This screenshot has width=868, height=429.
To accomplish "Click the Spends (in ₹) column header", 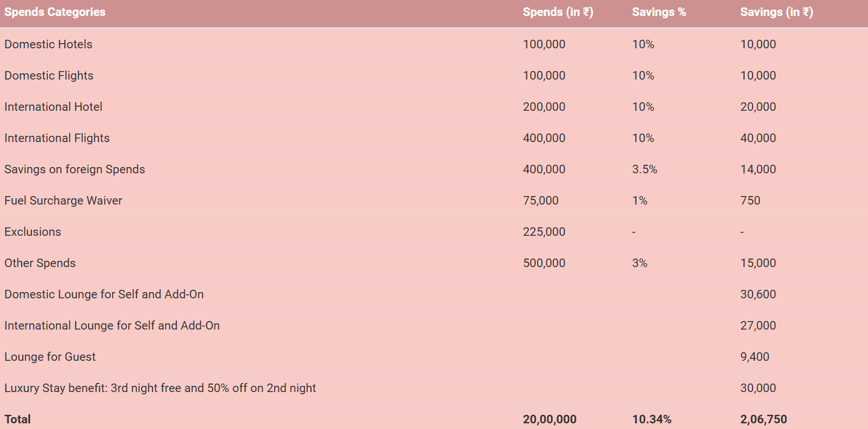I will pos(558,13).
